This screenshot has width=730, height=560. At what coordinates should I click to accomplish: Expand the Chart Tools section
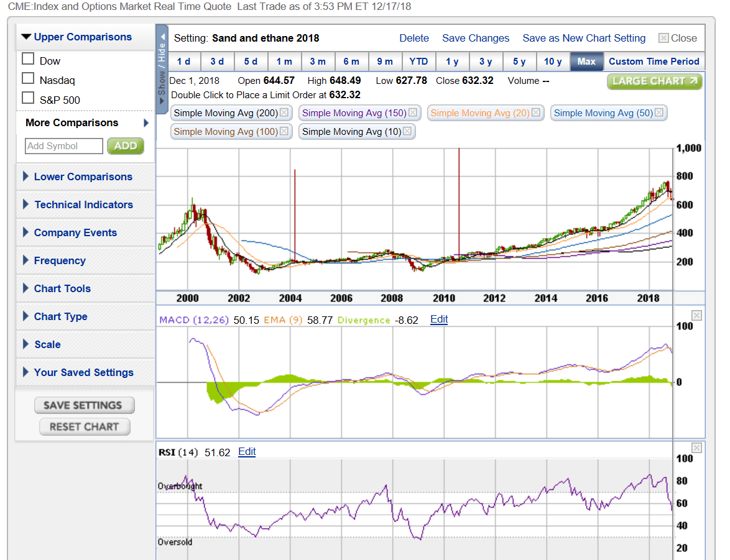tap(57, 288)
